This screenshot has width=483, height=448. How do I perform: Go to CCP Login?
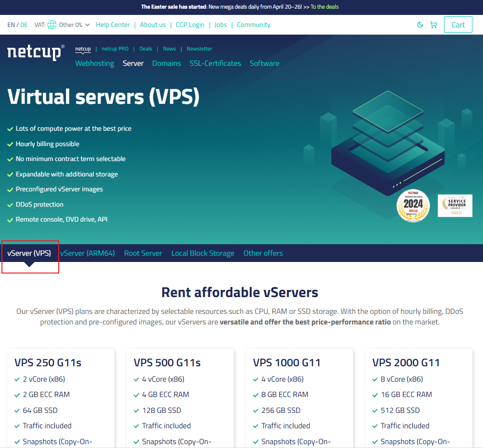[190, 25]
